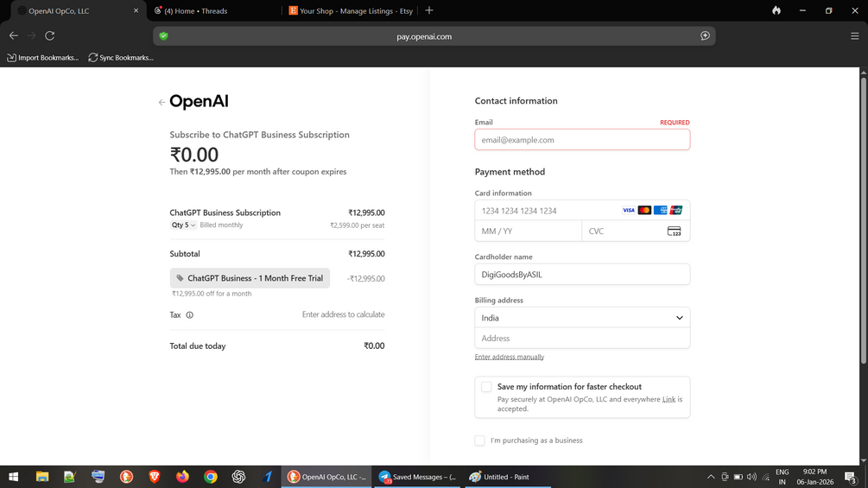Open Untitled - Paint taskbar item
Image resolution: width=868 pixels, height=488 pixels.
506,477
